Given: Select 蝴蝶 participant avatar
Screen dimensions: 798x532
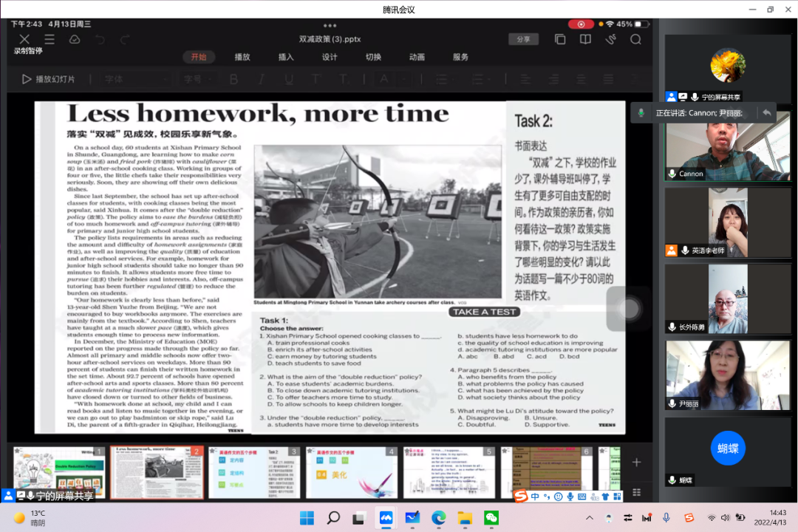Looking at the screenshot, I should [728, 448].
